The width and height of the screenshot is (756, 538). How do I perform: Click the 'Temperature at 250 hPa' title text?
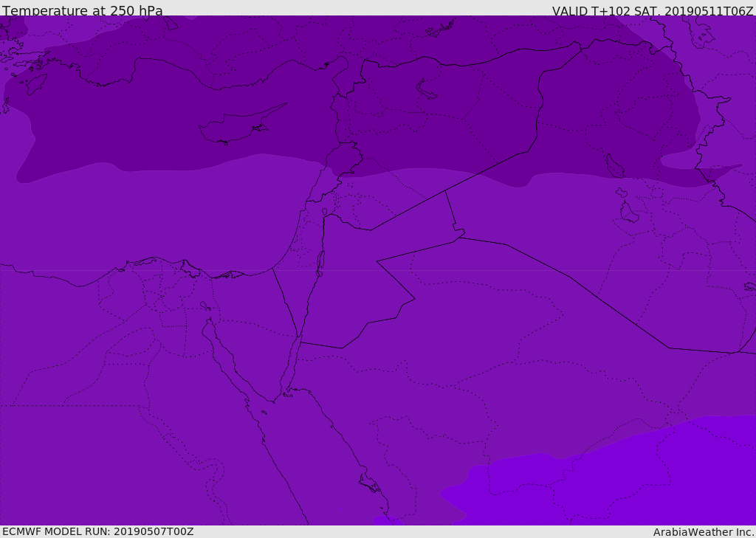pos(83,10)
